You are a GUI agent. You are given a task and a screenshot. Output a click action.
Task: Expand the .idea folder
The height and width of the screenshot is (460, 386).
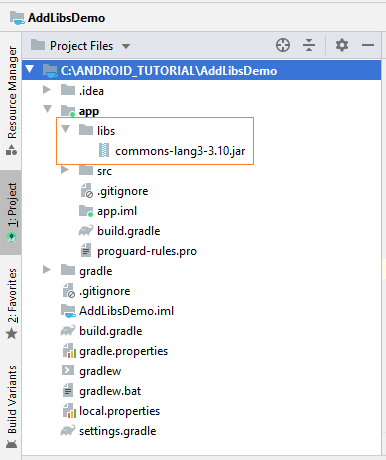click(x=47, y=89)
